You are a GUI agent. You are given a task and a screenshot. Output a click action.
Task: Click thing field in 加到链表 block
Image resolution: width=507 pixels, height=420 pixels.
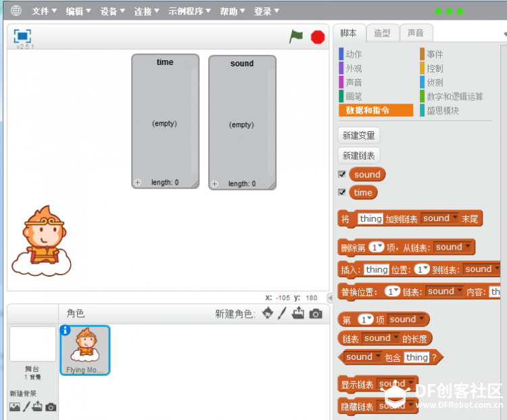click(370, 218)
